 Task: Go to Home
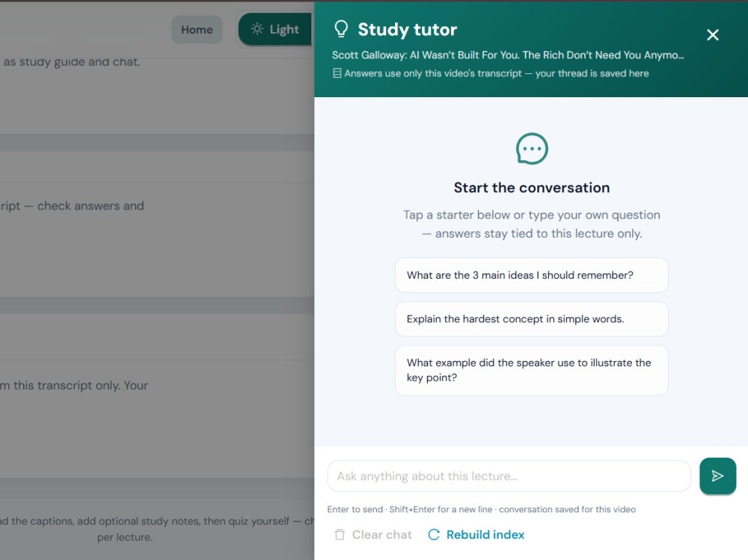point(197,30)
